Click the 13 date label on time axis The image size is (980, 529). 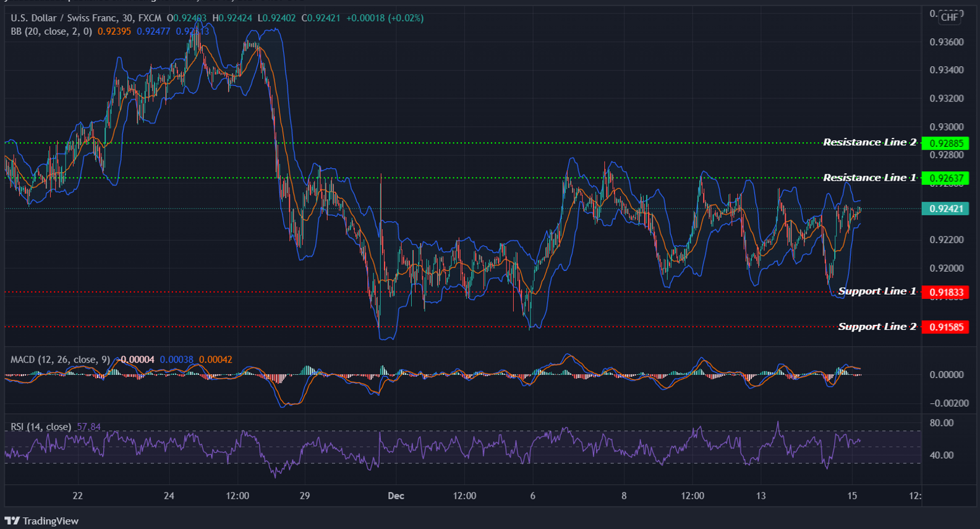tap(761, 496)
